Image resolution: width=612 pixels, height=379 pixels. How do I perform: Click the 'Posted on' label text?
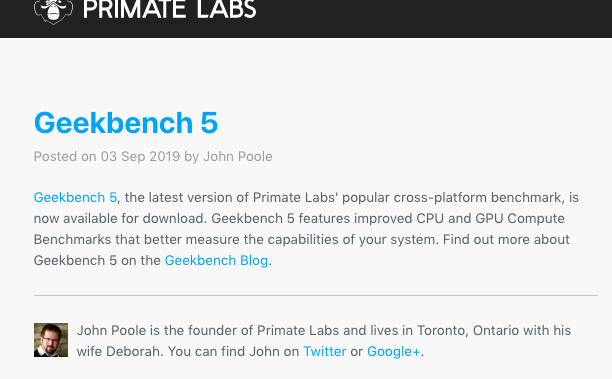(65, 157)
